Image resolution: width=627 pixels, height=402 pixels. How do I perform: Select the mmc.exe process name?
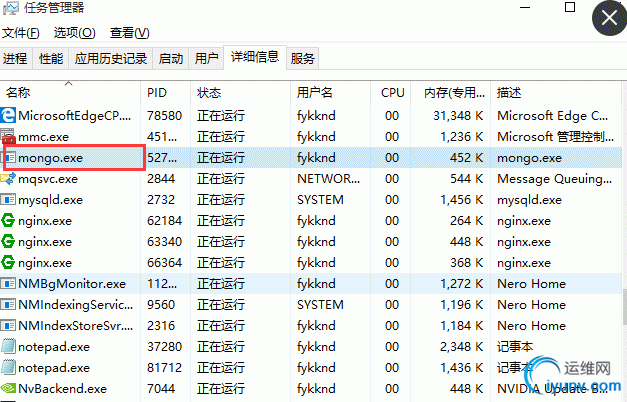tap(44, 137)
